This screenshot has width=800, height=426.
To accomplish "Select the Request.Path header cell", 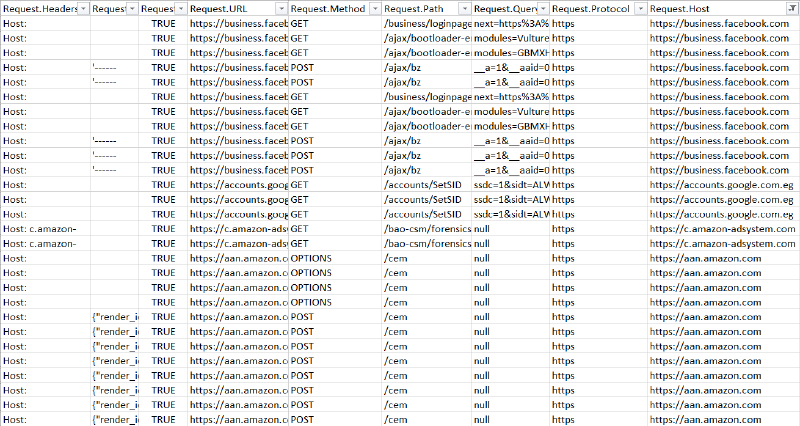I will click(427, 9).
